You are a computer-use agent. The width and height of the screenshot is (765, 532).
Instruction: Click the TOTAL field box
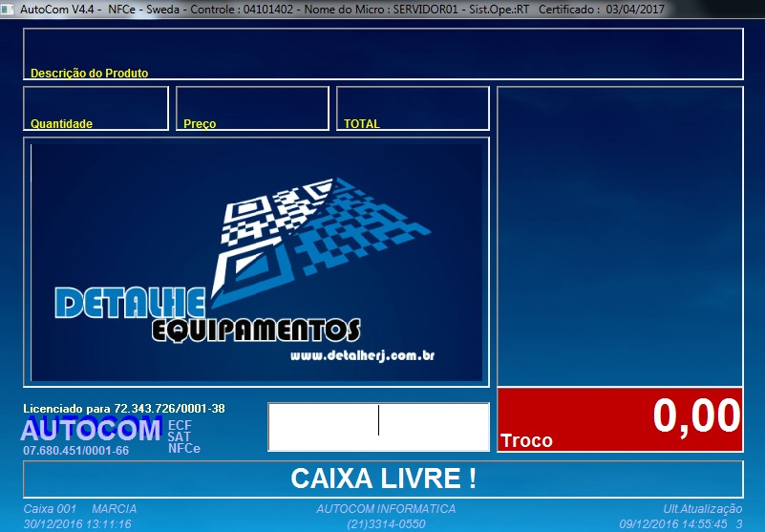tap(413, 108)
